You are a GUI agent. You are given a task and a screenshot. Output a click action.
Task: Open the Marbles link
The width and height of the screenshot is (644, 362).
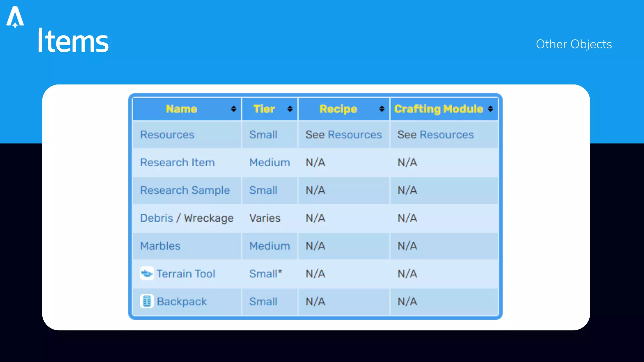[x=160, y=246]
